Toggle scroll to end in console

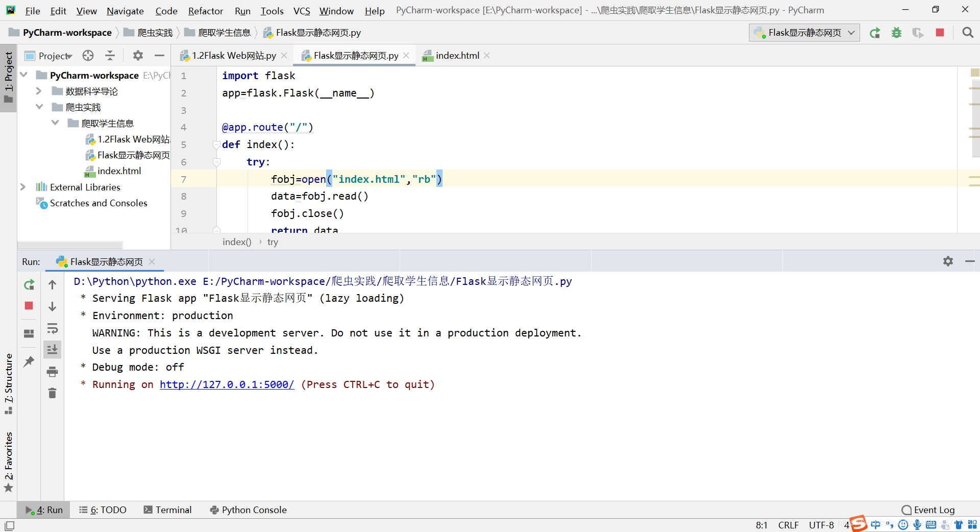tap(52, 350)
